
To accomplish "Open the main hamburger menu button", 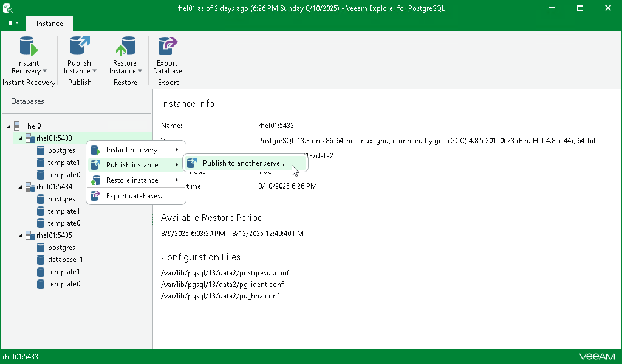I will 13,24.
